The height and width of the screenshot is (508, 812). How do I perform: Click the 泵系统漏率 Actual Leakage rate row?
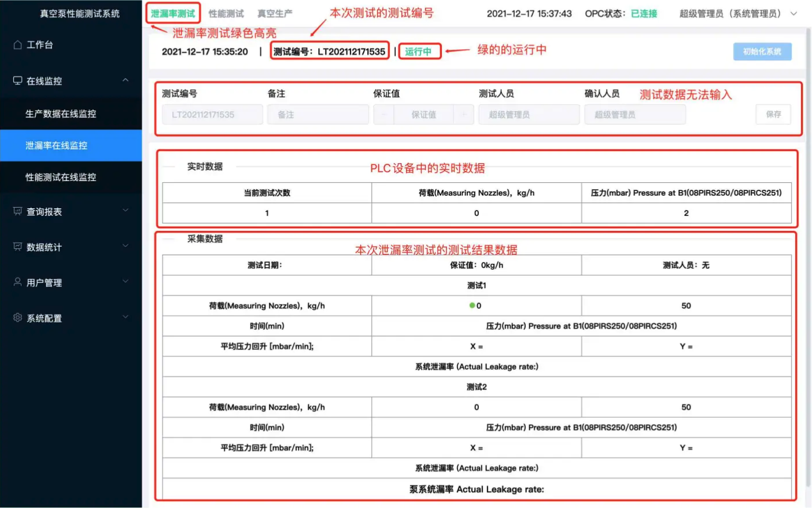(477, 489)
